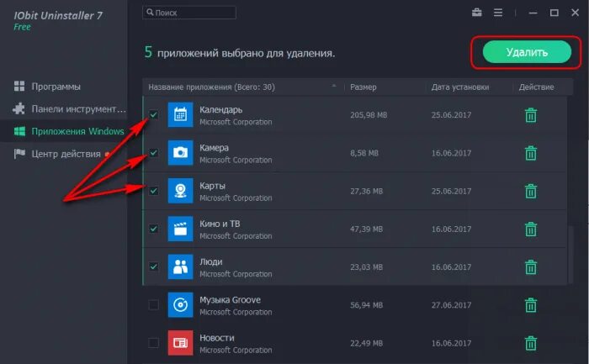Screen dimensions: 589x364
Task: Click the 56,94 MB size value
Action: 366,305
